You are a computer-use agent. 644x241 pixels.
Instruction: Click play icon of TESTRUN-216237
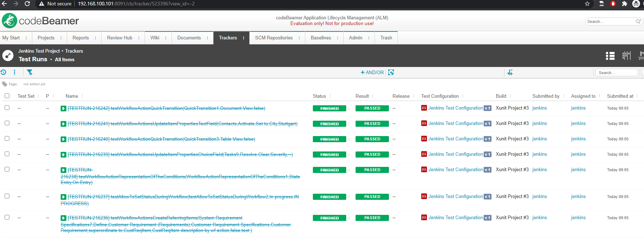click(x=64, y=197)
